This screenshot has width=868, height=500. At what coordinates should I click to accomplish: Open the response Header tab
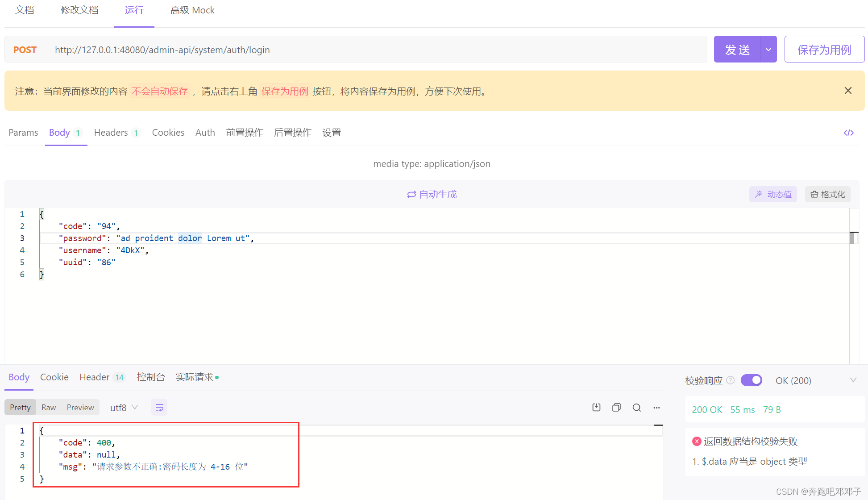click(102, 377)
